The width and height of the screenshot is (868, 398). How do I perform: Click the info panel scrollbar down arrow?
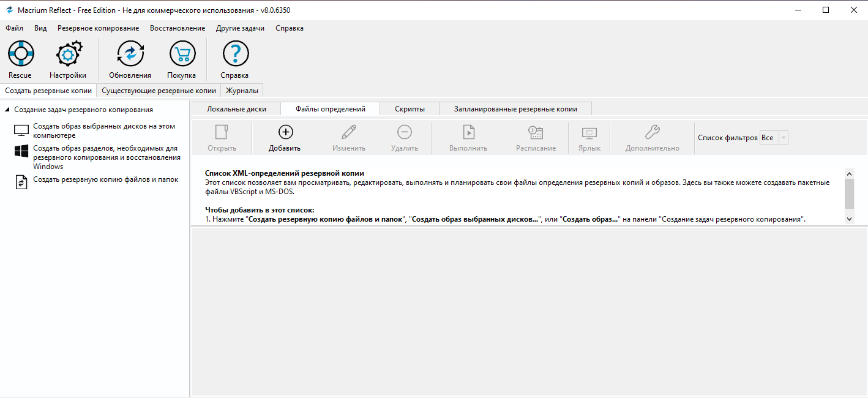849,219
